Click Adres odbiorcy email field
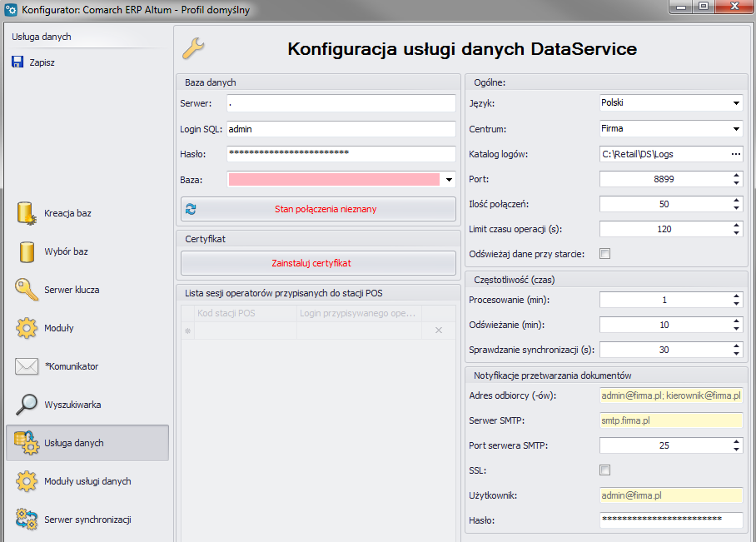 tap(671, 395)
